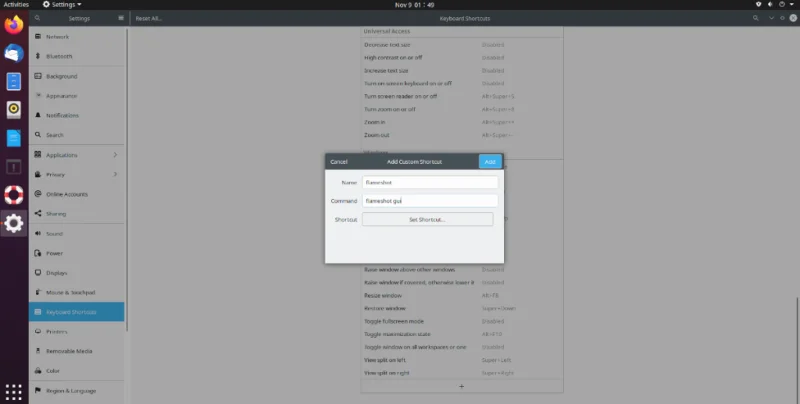Click the power icon in system tray

click(x=782, y=5)
